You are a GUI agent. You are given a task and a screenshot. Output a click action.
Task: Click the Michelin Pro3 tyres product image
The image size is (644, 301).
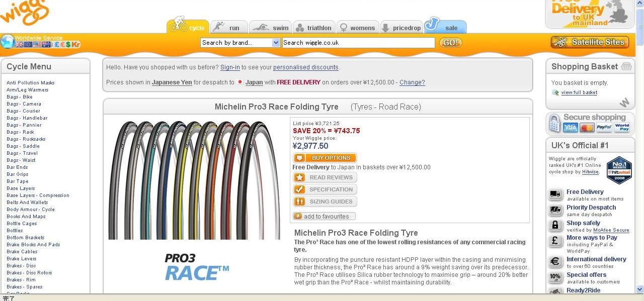click(194, 179)
